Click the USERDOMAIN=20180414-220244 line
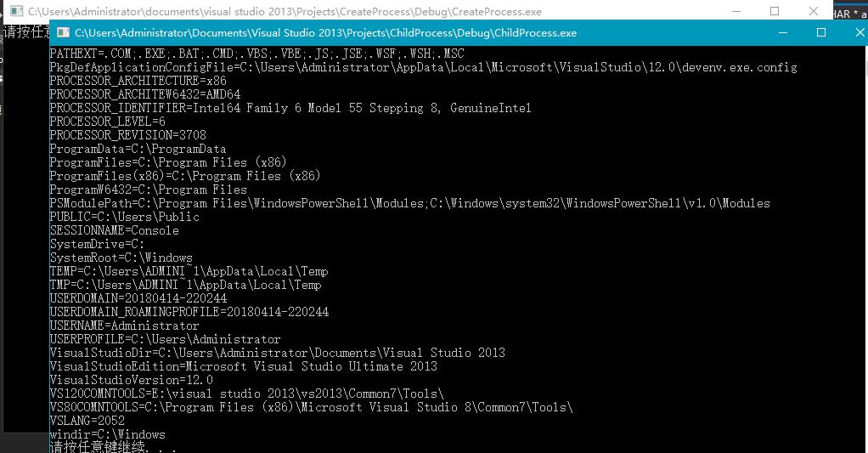This screenshot has height=453, width=868. click(x=138, y=298)
